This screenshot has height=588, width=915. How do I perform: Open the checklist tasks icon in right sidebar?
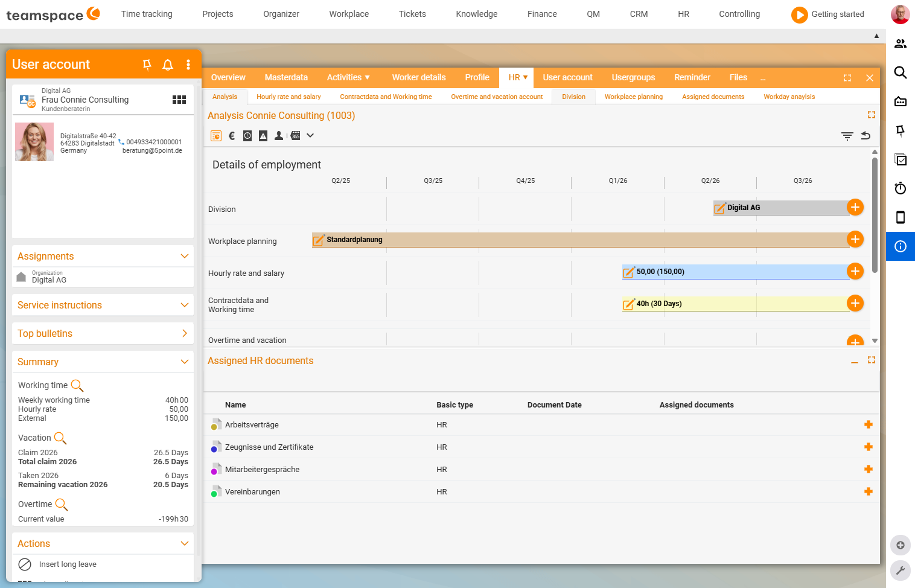tap(901, 159)
